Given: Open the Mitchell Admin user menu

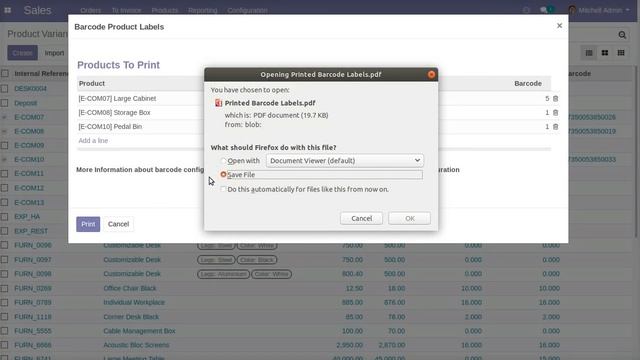Looking at the screenshot, I should pyautogui.click(x=599, y=10).
